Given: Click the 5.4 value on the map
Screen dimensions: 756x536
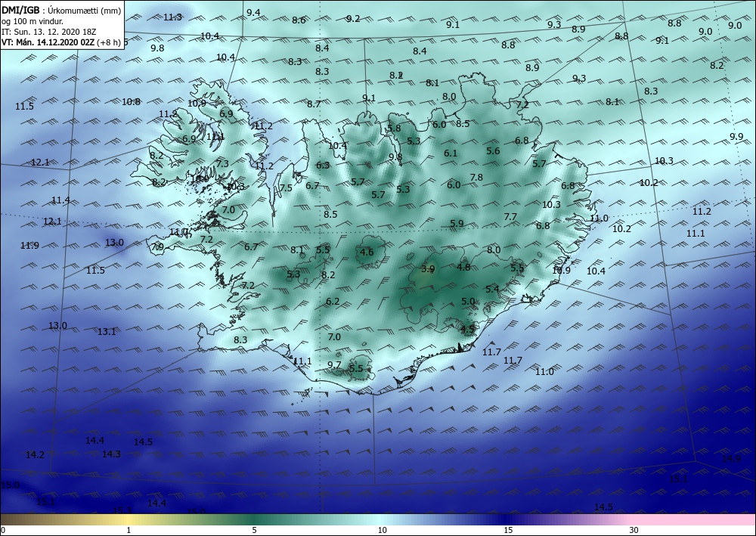Looking at the screenshot, I should pos(492,290).
